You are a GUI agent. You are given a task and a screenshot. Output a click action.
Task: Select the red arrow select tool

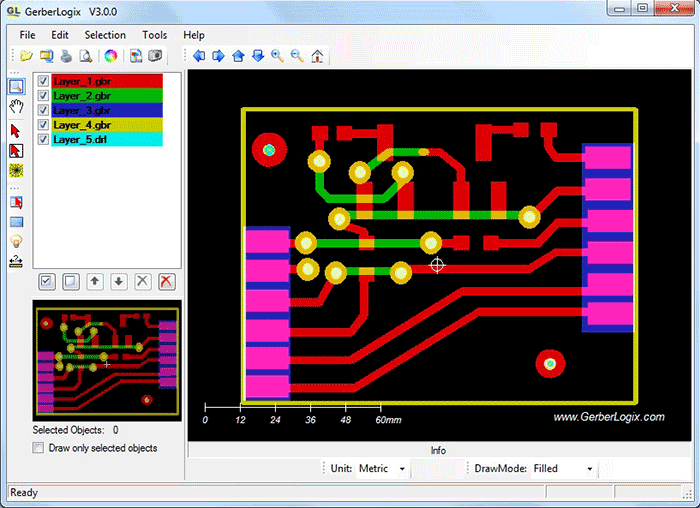(16, 131)
